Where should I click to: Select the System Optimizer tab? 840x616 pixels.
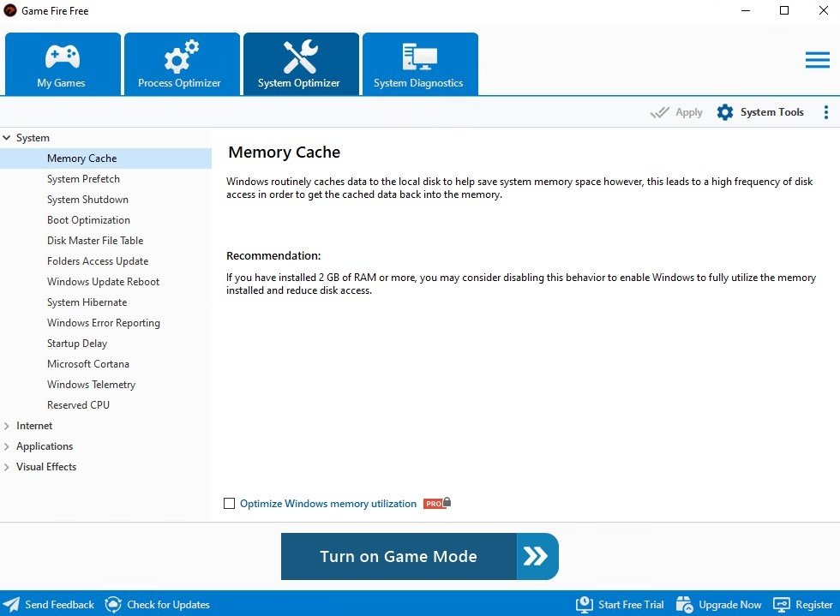[301, 64]
